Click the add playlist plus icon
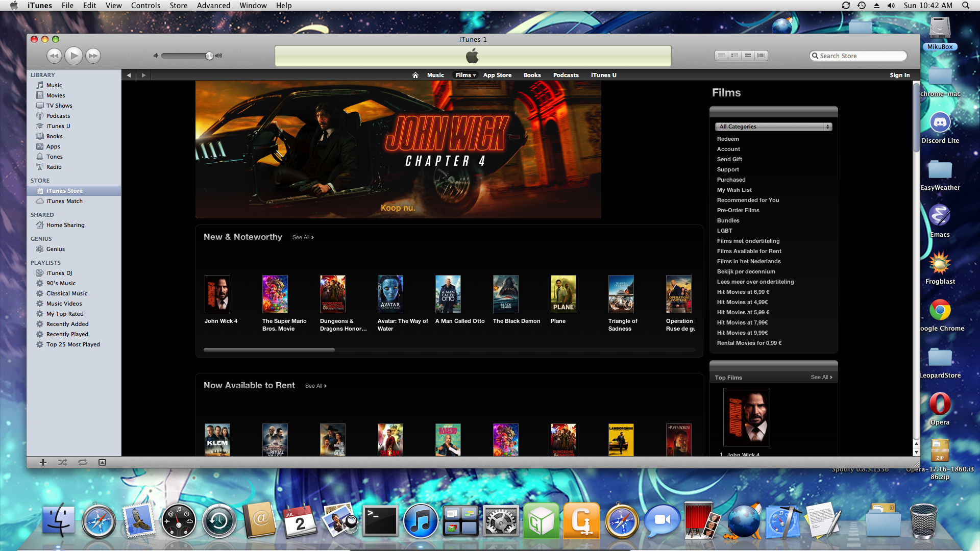 coord(43,462)
